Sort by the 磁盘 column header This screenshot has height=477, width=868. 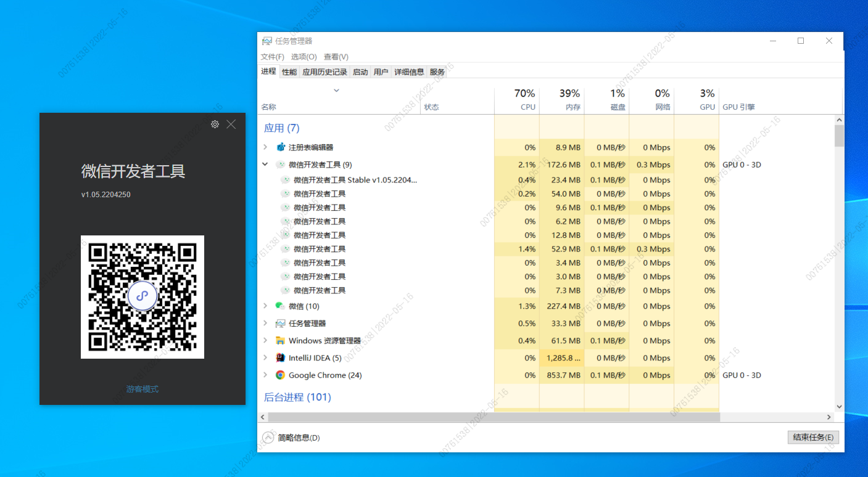607,100
